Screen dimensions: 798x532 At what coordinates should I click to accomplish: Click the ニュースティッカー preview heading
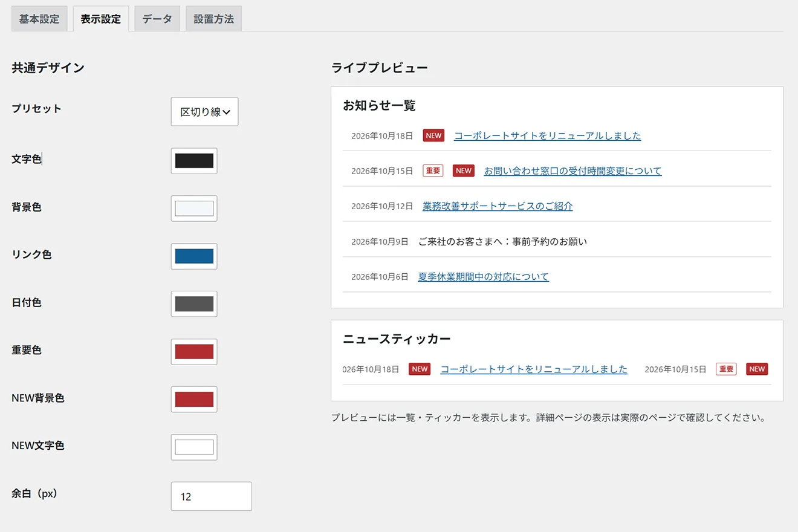(x=397, y=339)
